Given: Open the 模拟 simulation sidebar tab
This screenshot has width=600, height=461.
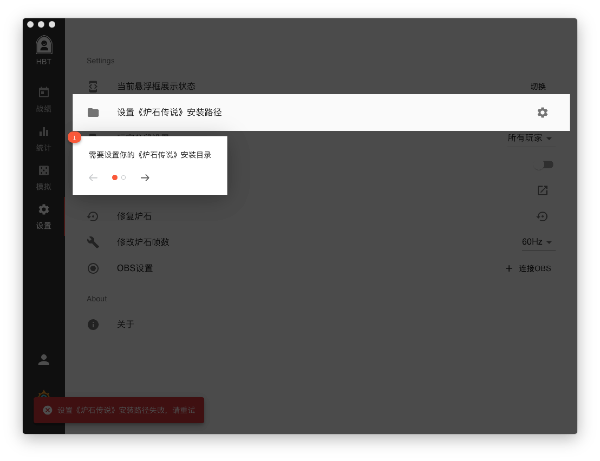Looking at the screenshot, I should point(44,178).
